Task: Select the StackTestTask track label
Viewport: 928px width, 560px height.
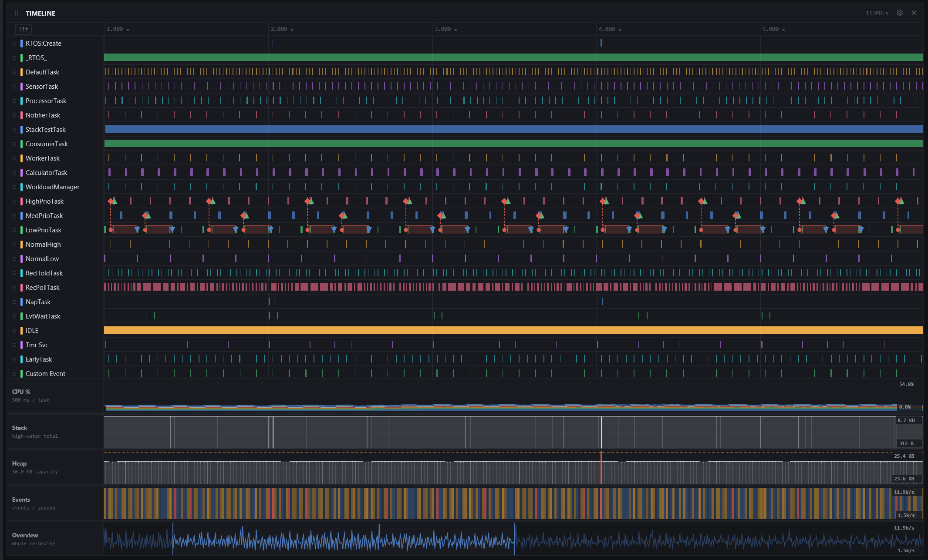Action: [46, 130]
